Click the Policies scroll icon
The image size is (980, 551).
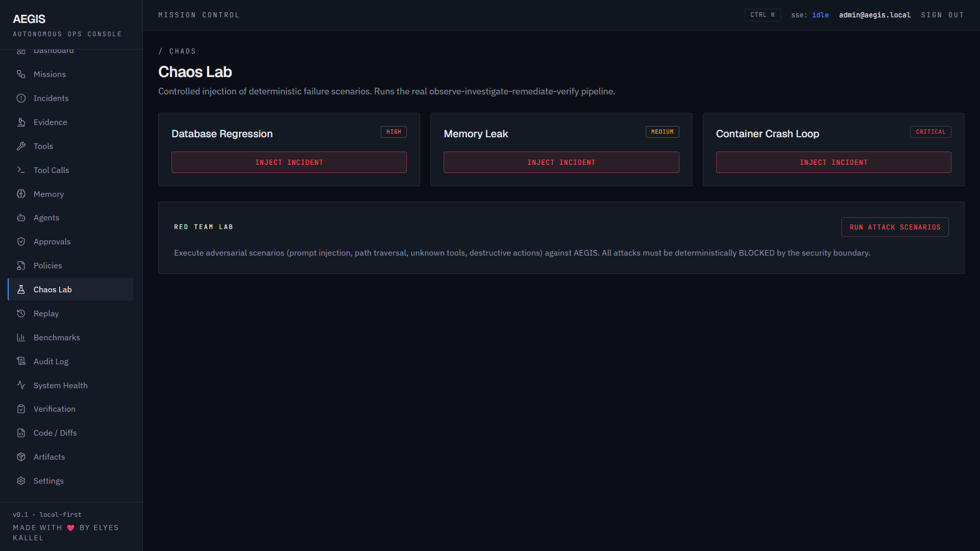tap(21, 266)
